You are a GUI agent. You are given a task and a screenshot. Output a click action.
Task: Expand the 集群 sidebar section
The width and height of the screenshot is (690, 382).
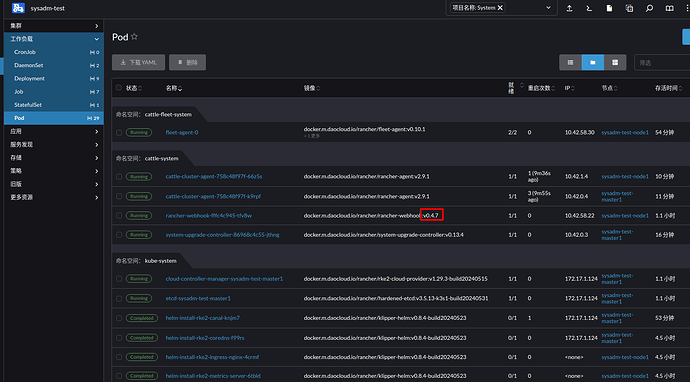click(54, 26)
